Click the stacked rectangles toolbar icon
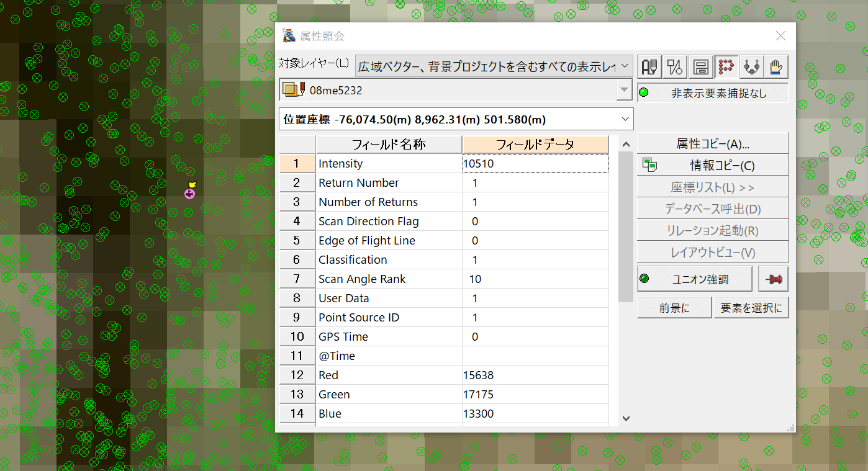 pyautogui.click(x=701, y=66)
